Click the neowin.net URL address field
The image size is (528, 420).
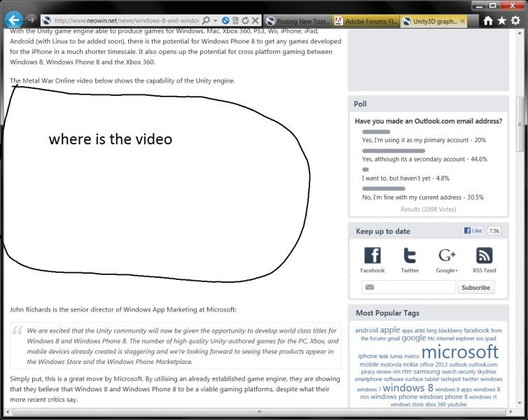click(126, 20)
